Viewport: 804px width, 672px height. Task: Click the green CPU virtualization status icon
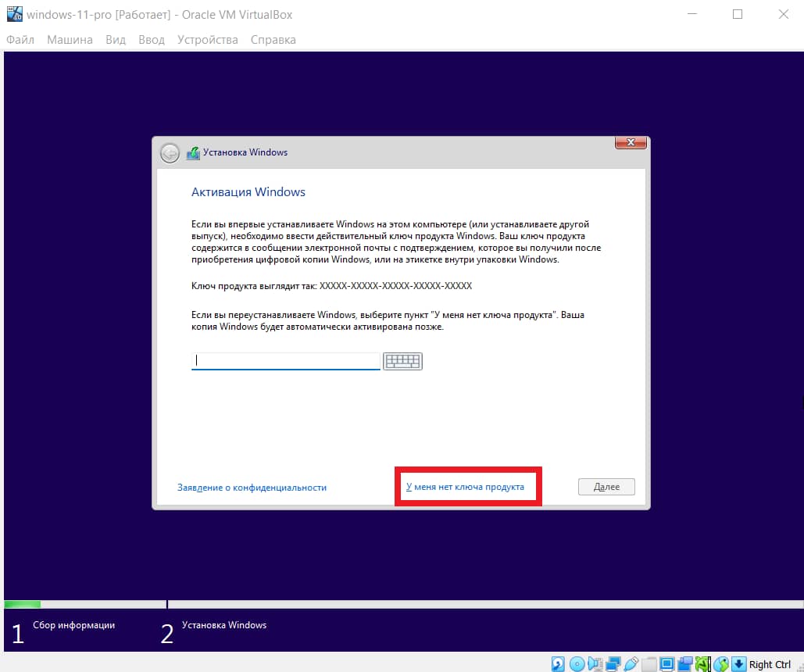click(x=703, y=663)
